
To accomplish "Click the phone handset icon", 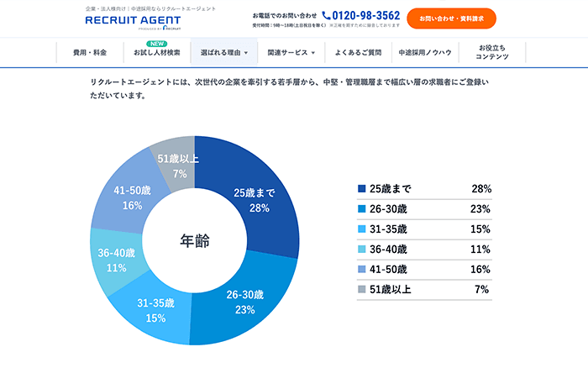I will (x=326, y=15).
